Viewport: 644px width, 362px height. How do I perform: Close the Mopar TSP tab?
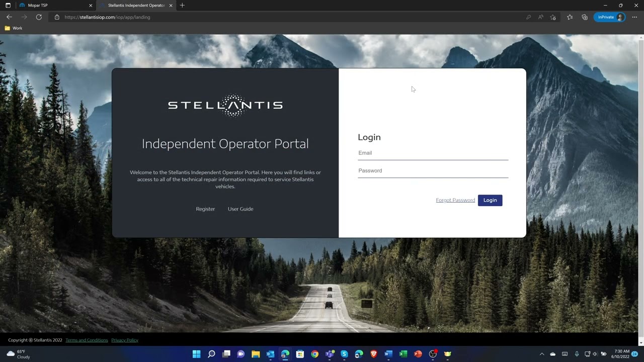pos(91,6)
